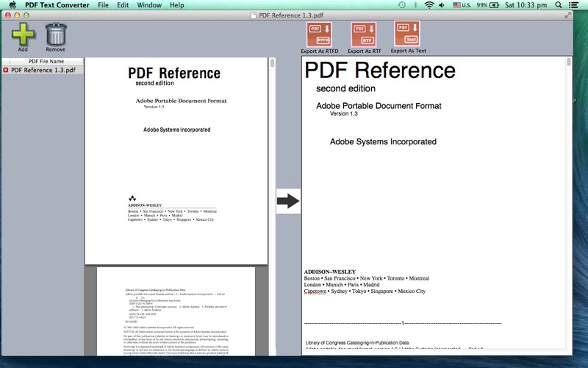Click 'second edition' in converted text
The image size is (588, 368).
point(345,88)
